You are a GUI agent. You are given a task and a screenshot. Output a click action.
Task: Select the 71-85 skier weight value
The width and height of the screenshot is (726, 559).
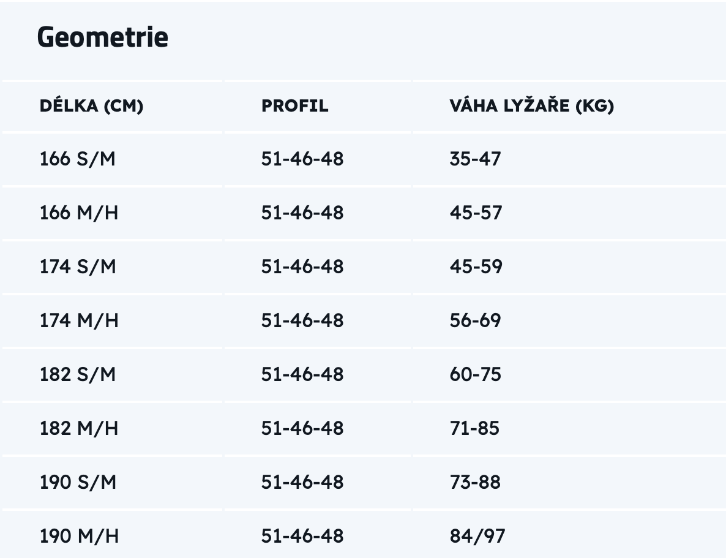point(474,429)
